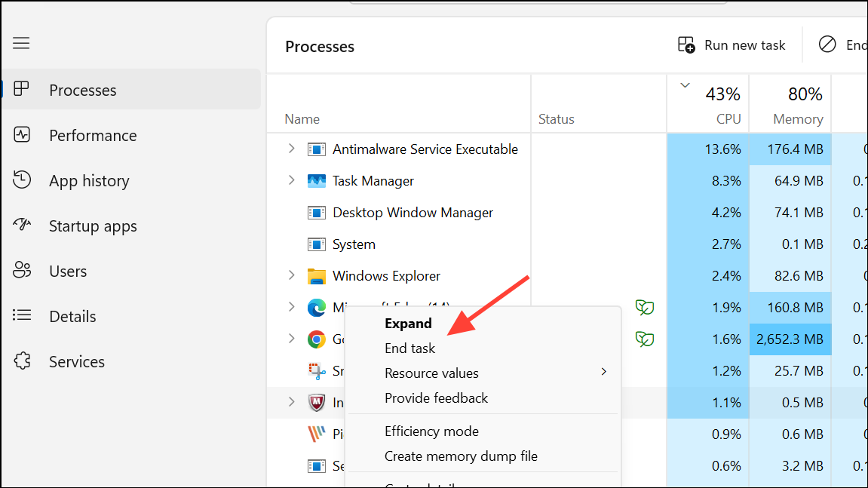Choose Provide feedback in the context menu

tap(437, 397)
